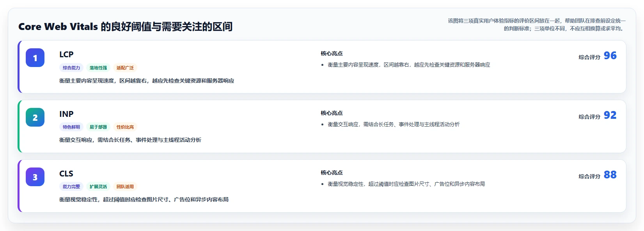Screen dimensions: 644x231
Task: Click the 综合评分 label next to 96
Action: (x=589, y=57)
